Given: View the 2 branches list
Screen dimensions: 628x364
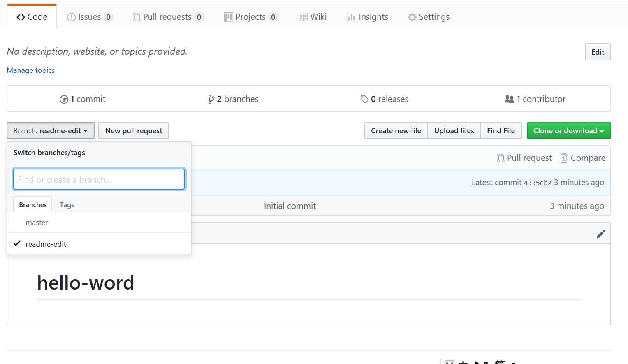Looking at the screenshot, I should click(233, 99).
